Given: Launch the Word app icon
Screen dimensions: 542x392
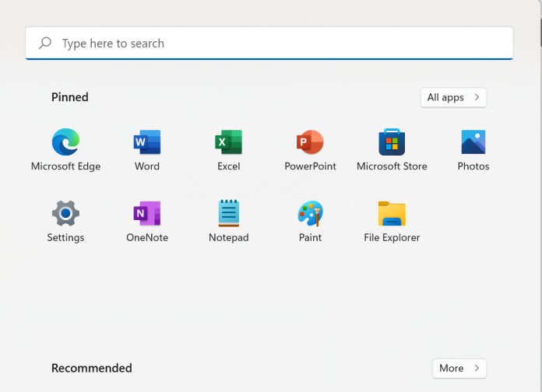Looking at the screenshot, I should tap(147, 142).
